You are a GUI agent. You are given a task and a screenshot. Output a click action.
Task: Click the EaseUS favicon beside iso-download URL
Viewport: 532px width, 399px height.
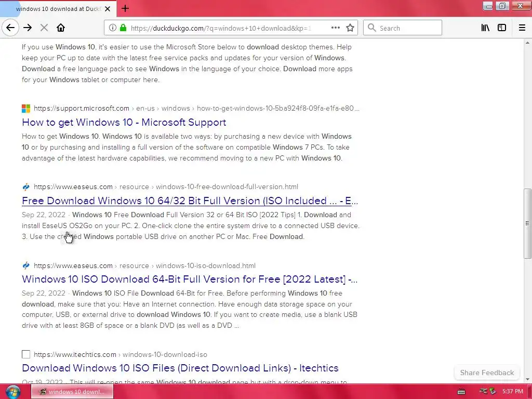[26, 265]
